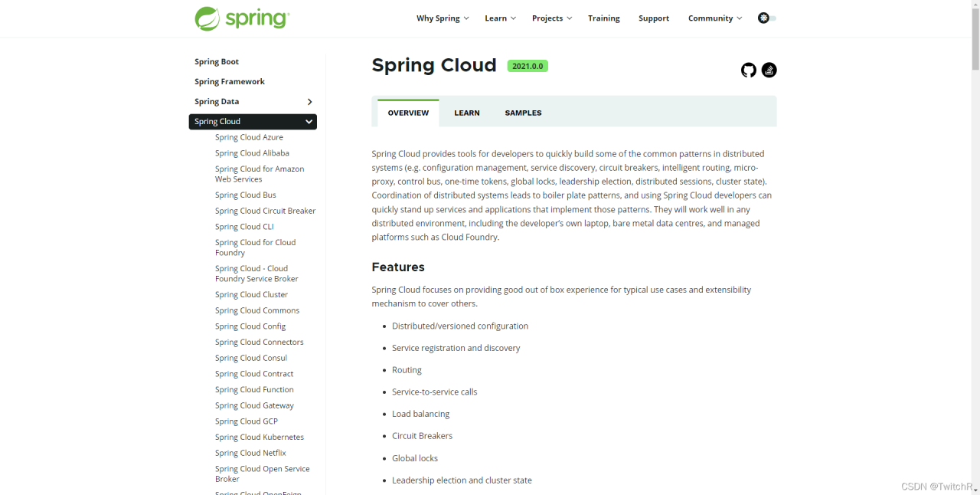Click the Service-to-service calls bullet
The width and height of the screenshot is (980, 495).
coord(434,392)
